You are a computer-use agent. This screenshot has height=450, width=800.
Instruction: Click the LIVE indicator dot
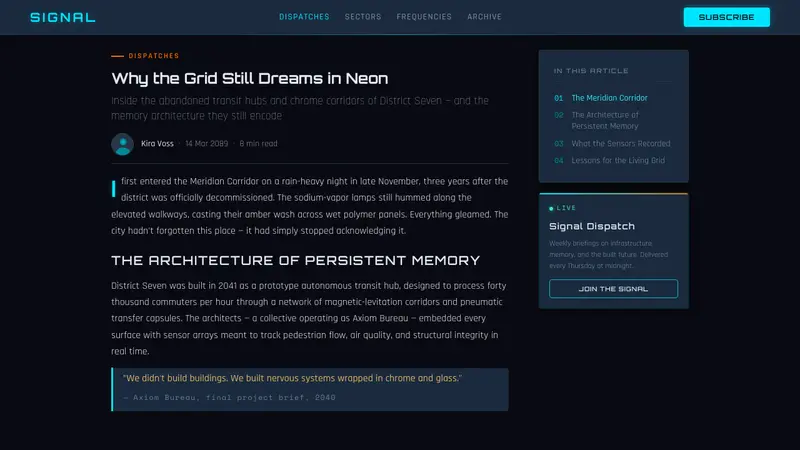(x=551, y=208)
